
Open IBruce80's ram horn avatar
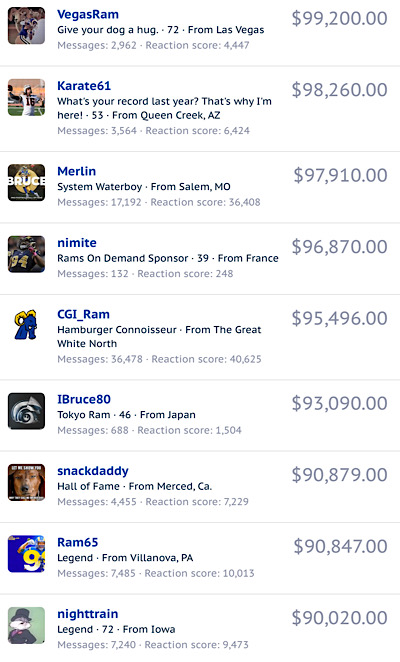click(26, 411)
